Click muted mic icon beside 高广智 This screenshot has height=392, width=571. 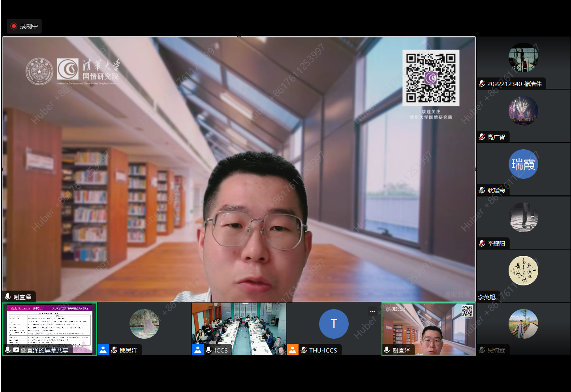click(x=482, y=137)
